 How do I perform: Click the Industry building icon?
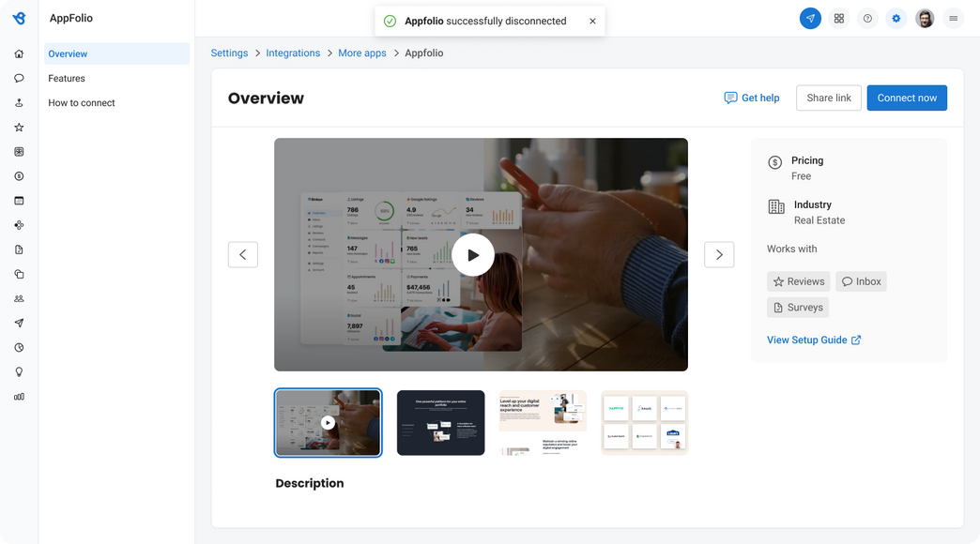776,206
